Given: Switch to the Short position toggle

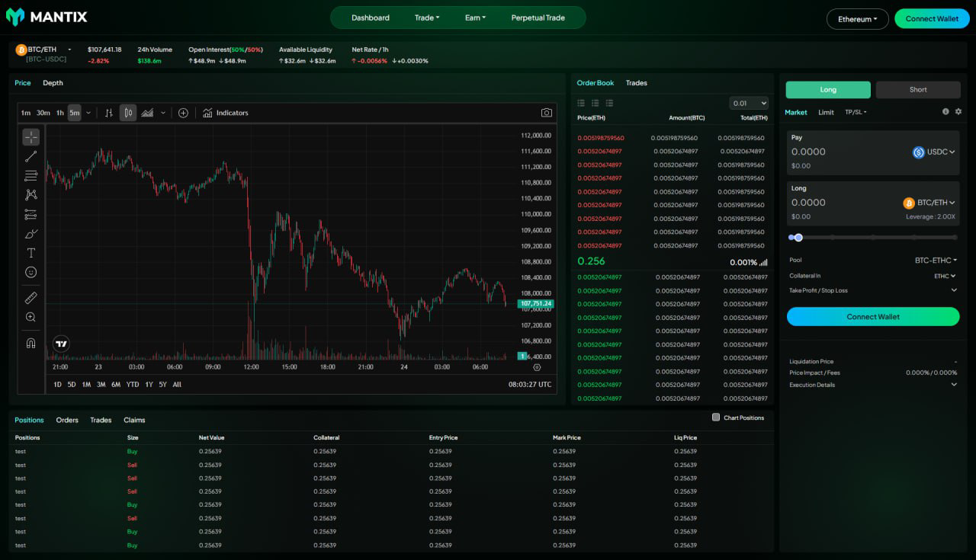Looking at the screenshot, I should click(917, 90).
